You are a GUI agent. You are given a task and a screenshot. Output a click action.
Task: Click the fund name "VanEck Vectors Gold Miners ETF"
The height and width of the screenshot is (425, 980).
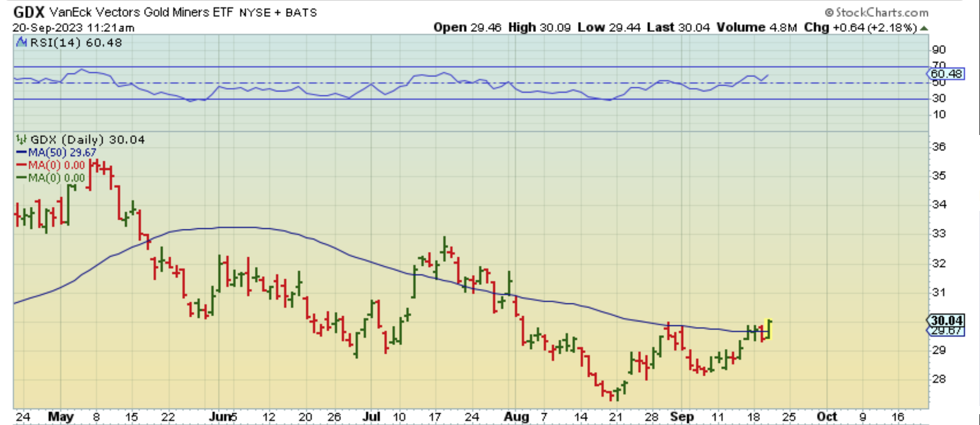point(141,12)
